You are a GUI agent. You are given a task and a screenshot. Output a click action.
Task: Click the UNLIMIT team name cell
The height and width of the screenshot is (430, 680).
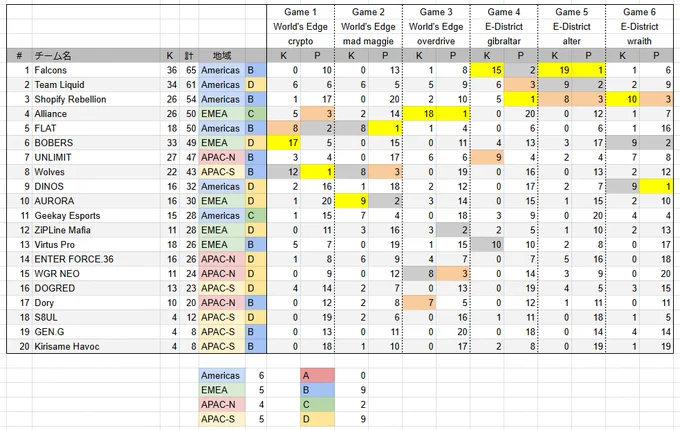pyautogui.click(x=96, y=157)
